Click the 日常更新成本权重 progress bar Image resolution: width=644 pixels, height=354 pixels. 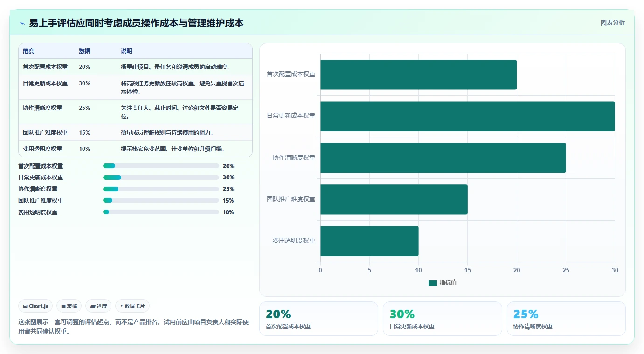tap(161, 177)
